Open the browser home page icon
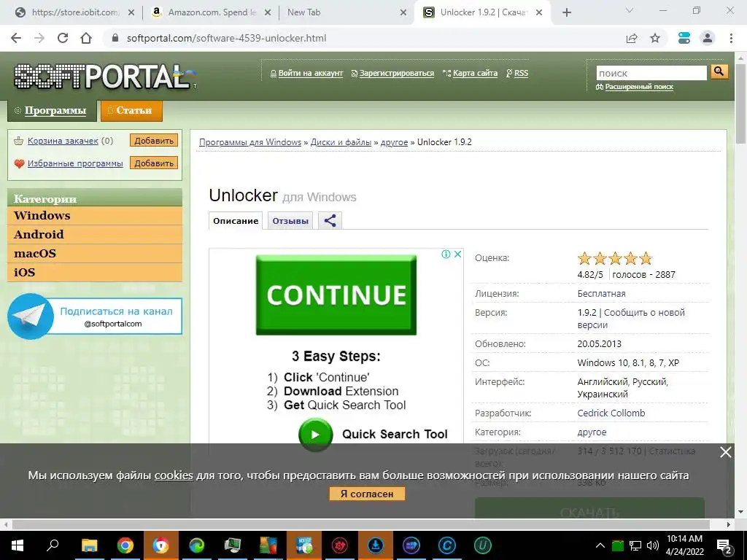747x560 pixels. [86, 38]
